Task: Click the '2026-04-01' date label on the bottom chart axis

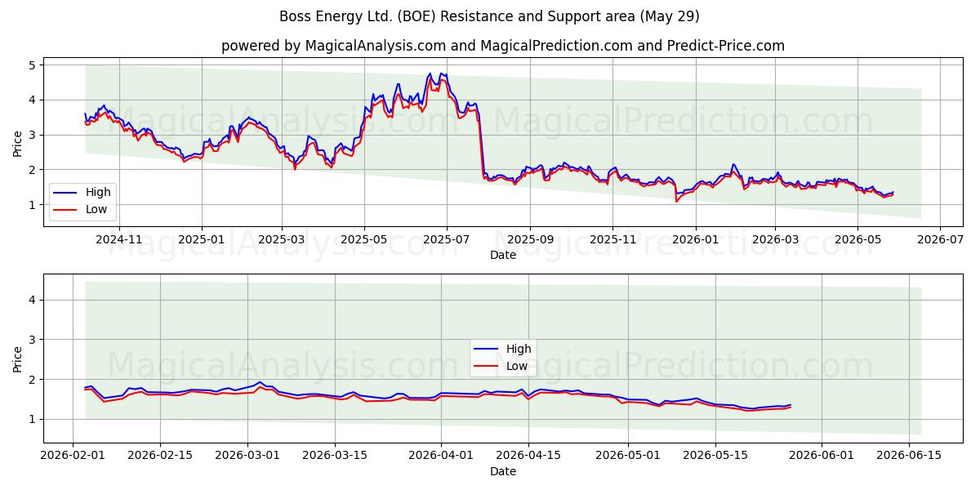Action: (441, 457)
